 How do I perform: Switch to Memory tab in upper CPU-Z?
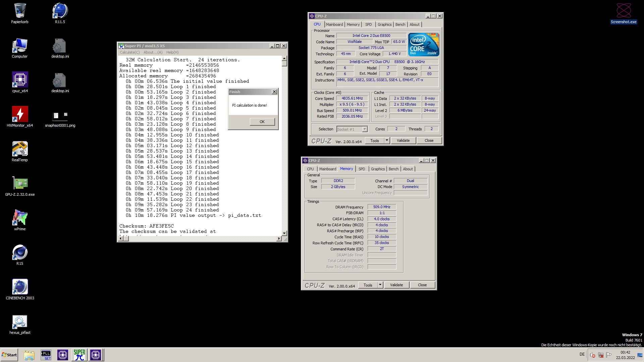click(353, 24)
